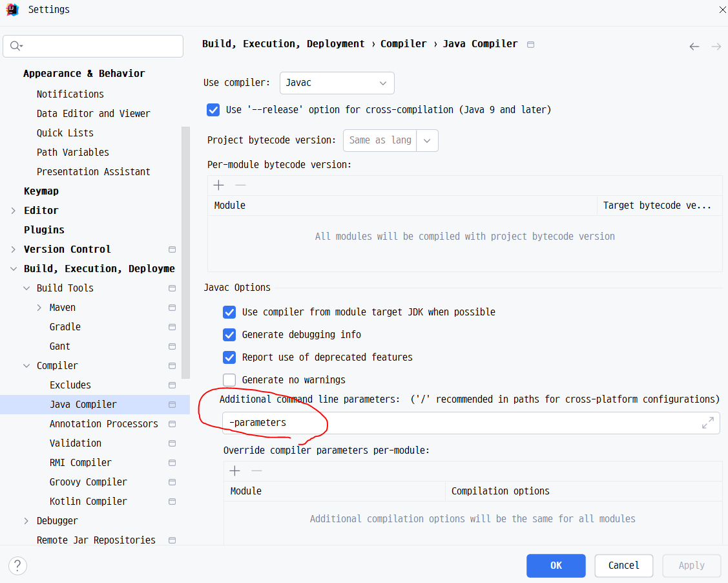Select Quick Lists settings page
The width and height of the screenshot is (728, 583).
coord(65,133)
